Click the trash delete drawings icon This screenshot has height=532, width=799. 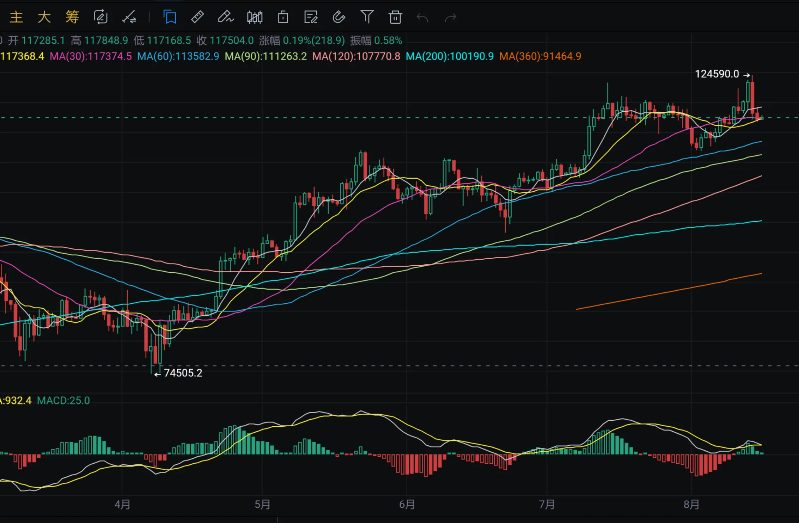395,17
